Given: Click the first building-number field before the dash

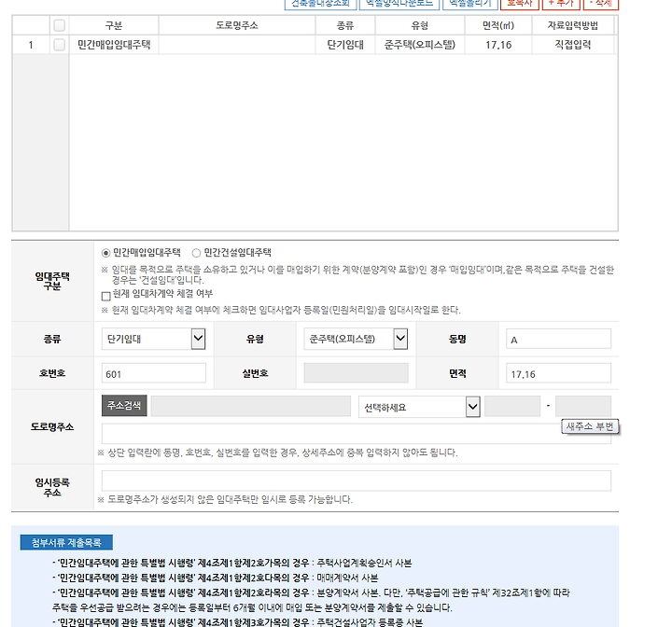Looking at the screenshot, I should [x=512, y=406].
